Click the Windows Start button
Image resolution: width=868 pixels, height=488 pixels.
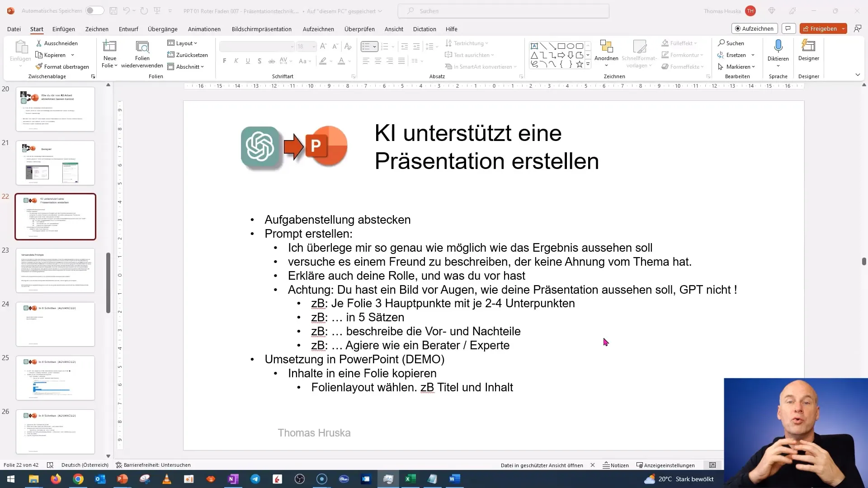coord(11,479)
